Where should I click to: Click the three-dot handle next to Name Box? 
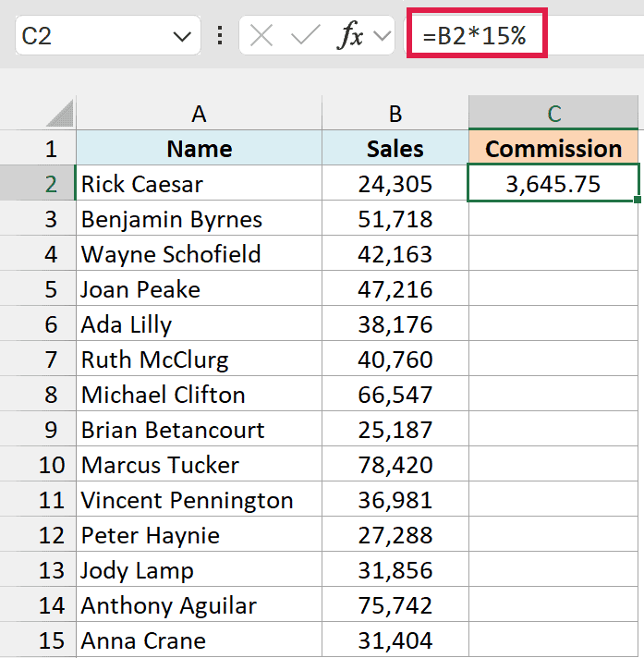coord(220,35)
